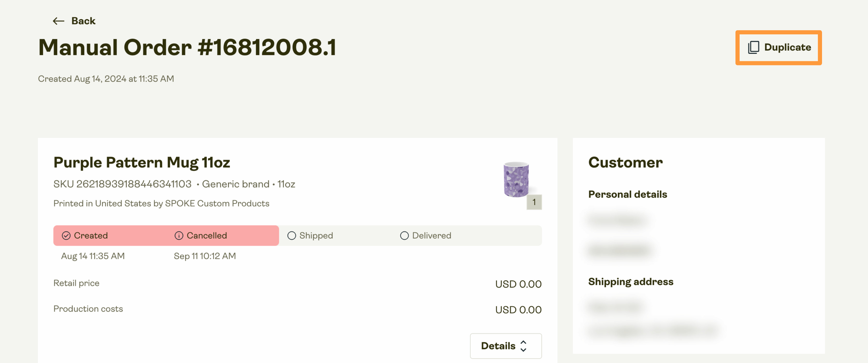The width and height of the screenshot is (868, 363).
Task: Click the down chevron in the Details control
Action: (524, 350)
